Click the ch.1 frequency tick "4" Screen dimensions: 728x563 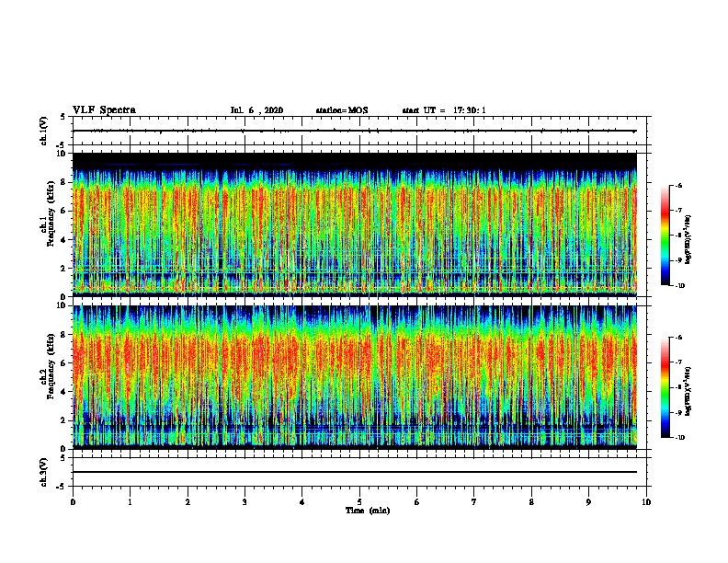(x=63, y=240)
